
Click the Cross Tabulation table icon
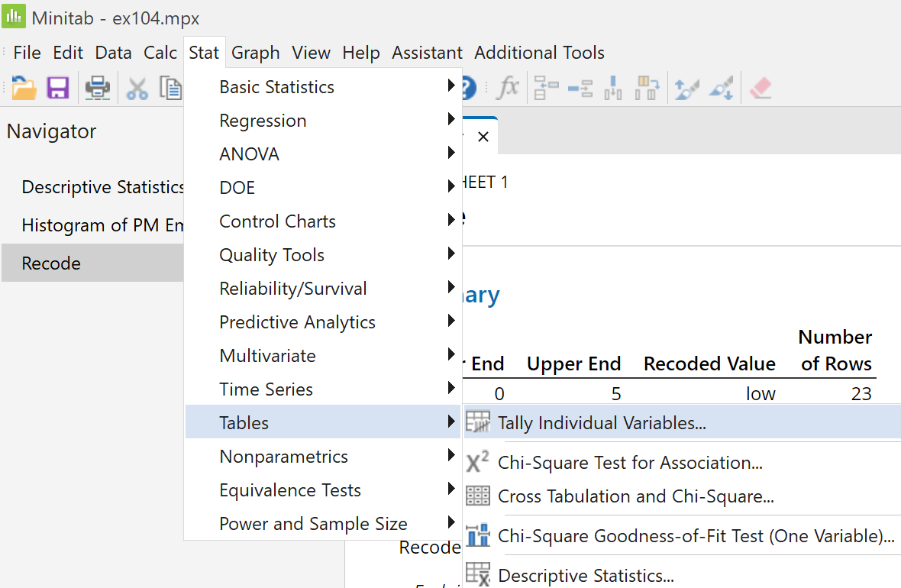pyautogui.click(x=477, y=496)
